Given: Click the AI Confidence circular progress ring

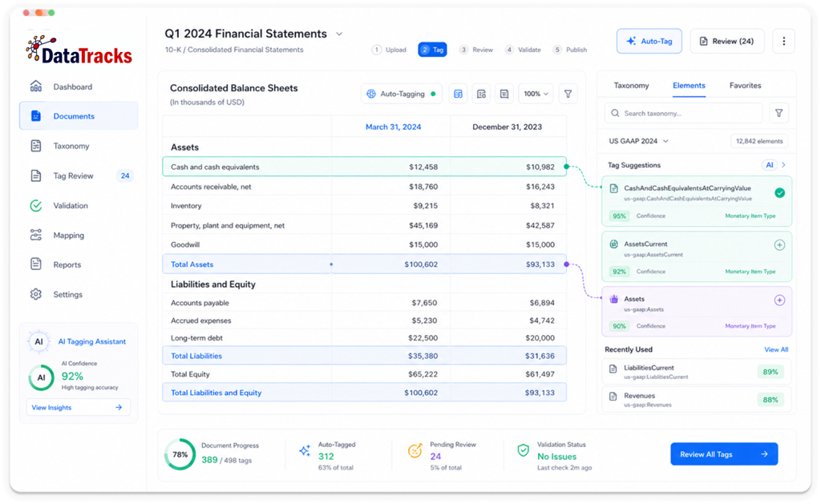Looking at the screenshot, I should point(41,378).
